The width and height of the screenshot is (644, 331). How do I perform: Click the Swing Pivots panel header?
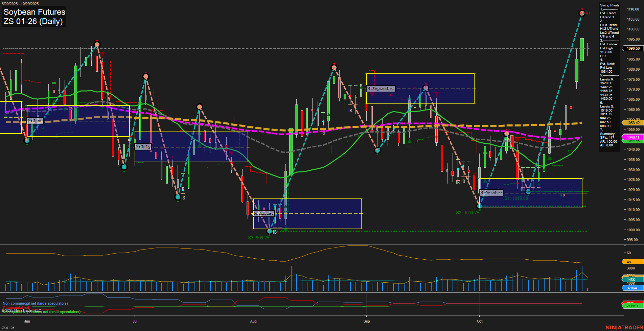click(609, 5)
